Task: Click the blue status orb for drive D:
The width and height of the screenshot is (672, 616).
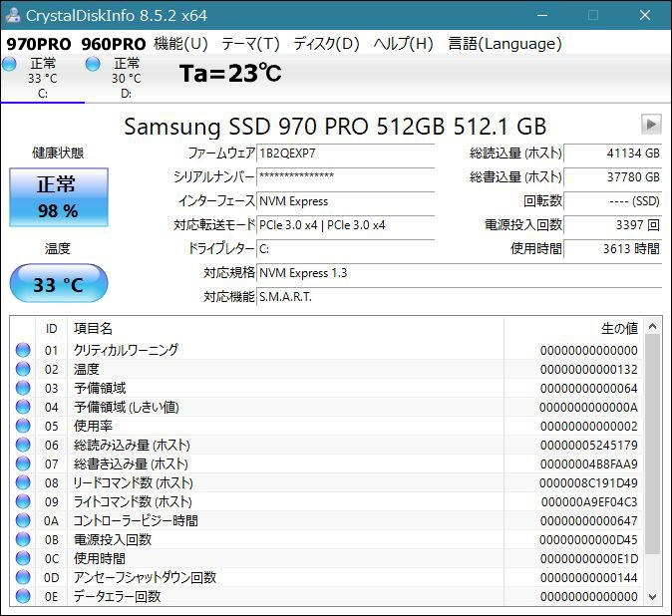Action: click(93, 64)
